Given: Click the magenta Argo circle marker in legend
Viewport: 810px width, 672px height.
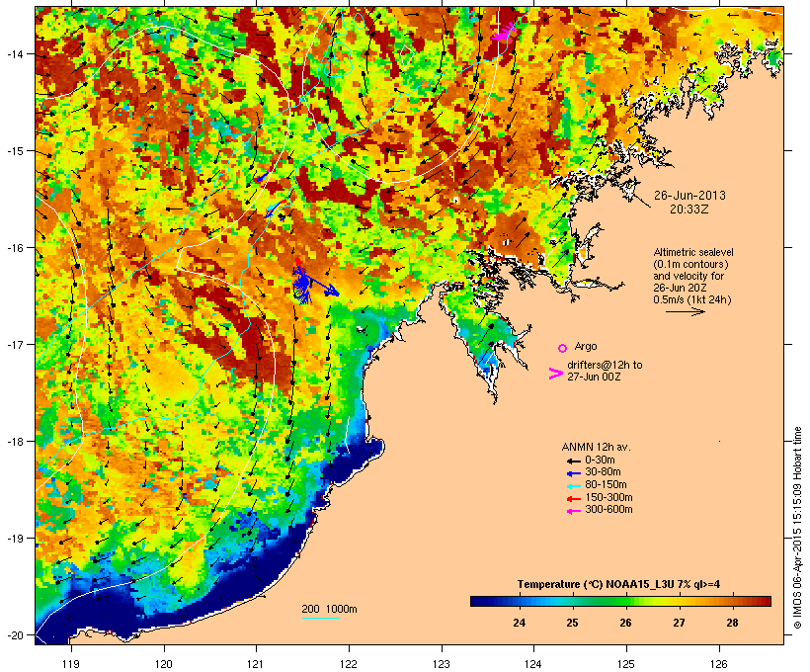Looking at the screenshot, I should pyautogui.click(x=562, y=348).
